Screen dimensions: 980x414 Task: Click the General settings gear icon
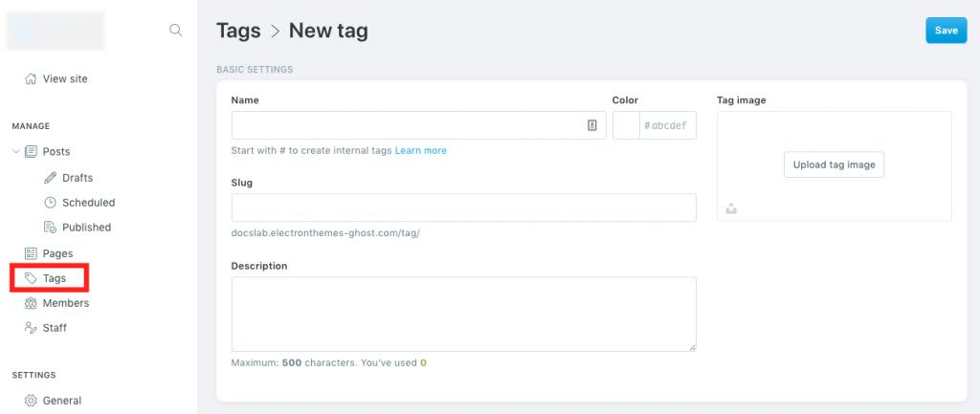tap(31, 401)
